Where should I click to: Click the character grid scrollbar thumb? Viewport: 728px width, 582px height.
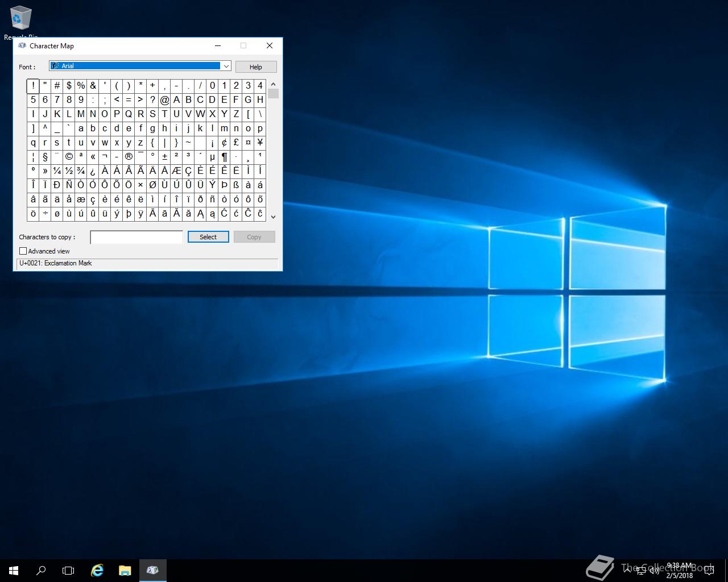pos(273,94)
